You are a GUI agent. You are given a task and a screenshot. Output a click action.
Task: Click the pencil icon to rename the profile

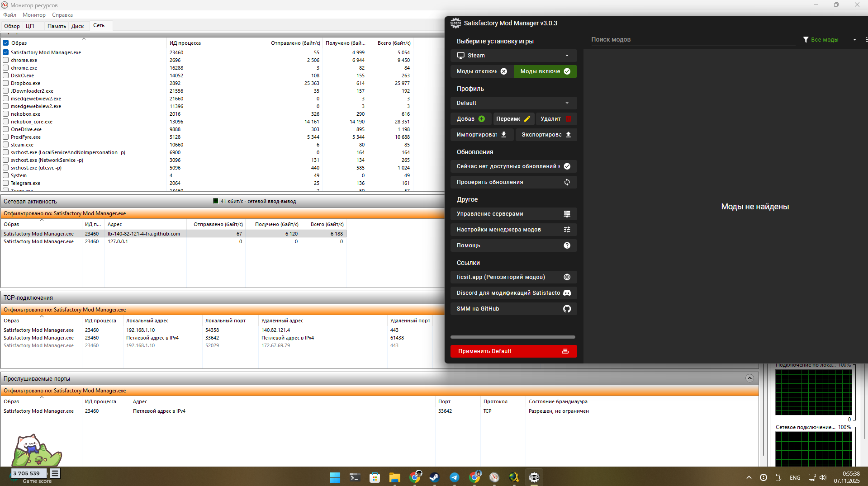pos(527,119)
